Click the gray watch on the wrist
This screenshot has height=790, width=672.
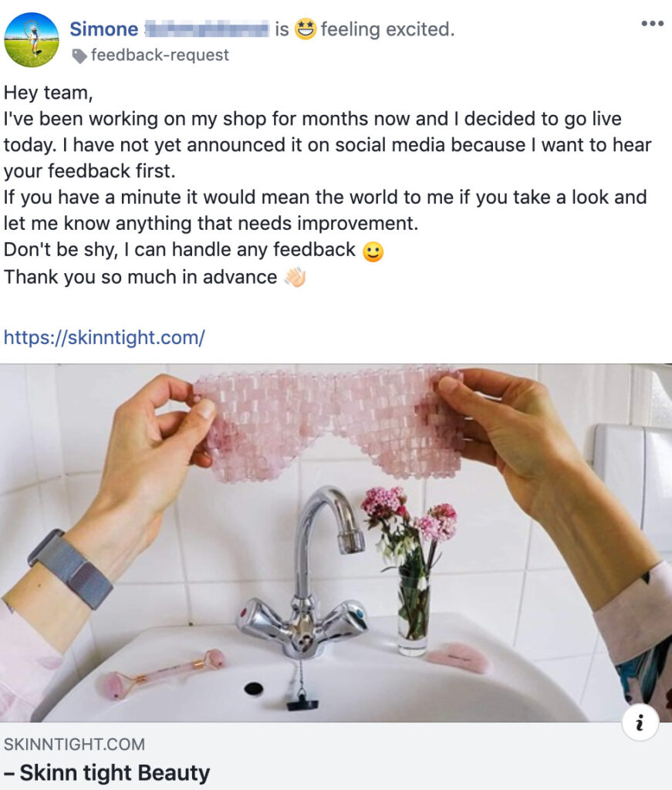[x=69, y=569]
